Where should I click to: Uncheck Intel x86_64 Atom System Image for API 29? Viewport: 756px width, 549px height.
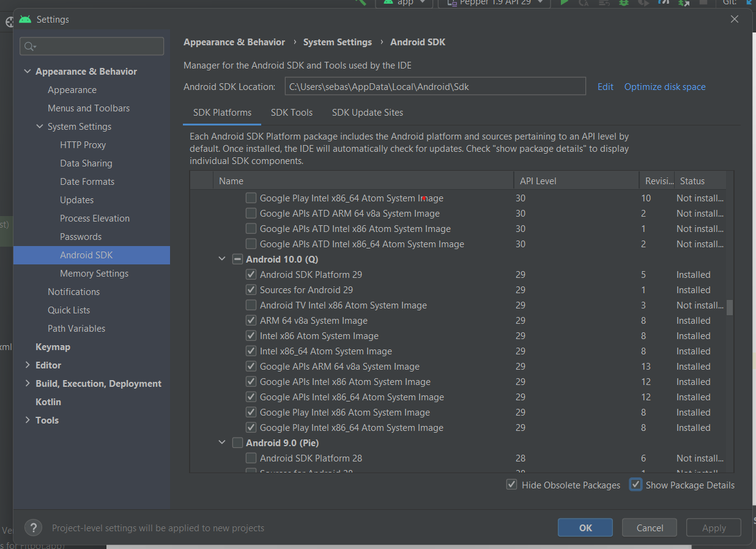(x=251, y=351)
